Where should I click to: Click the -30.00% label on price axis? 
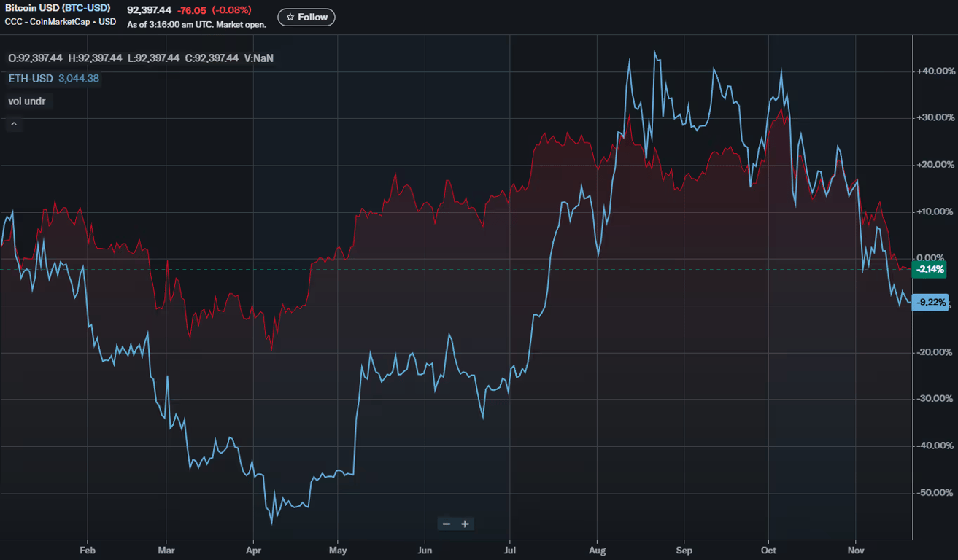point(934,399)
